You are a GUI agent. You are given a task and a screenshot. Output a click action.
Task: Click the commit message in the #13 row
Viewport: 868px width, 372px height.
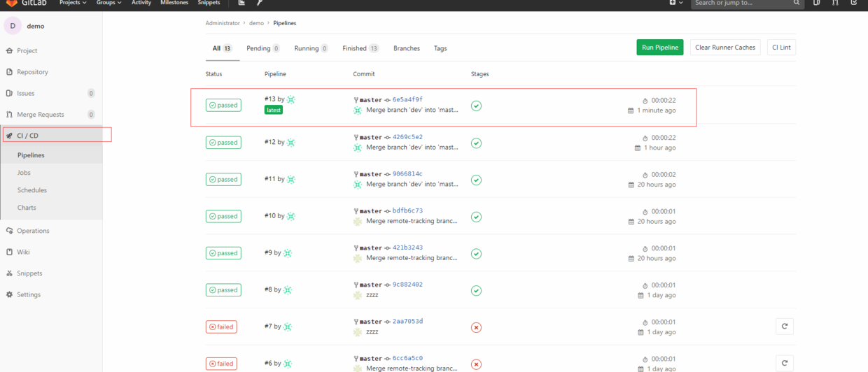tap(412, 110)
